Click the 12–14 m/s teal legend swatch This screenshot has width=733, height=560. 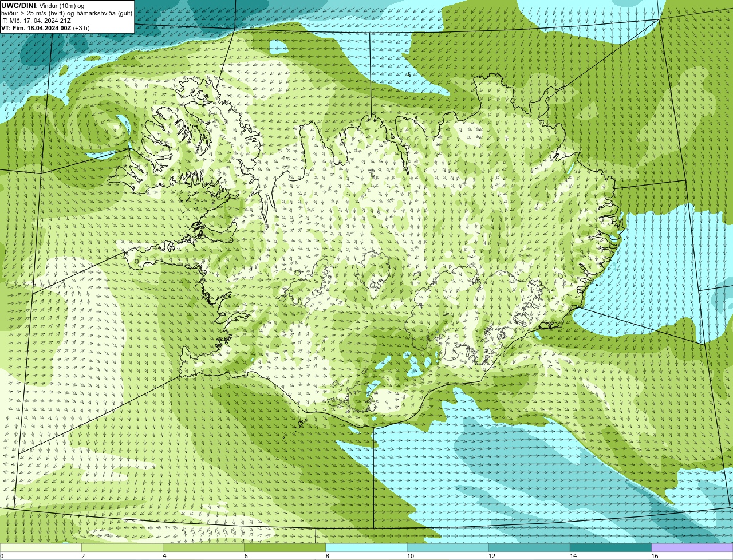[x=529, y=548]
